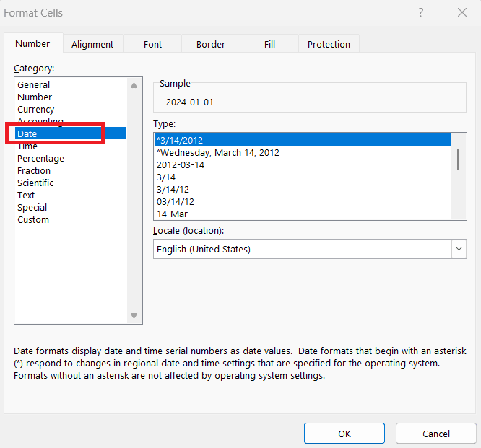The width and height of the screenshot is (481, 448).
Task: Select Currency in the Category list
Action: click(36, 109)
